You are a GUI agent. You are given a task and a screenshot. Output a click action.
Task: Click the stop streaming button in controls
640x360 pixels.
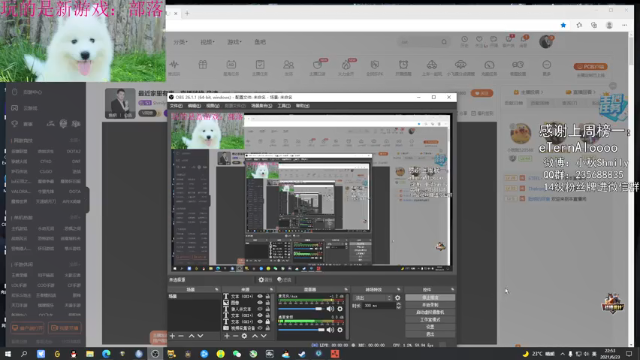[430, 298]
